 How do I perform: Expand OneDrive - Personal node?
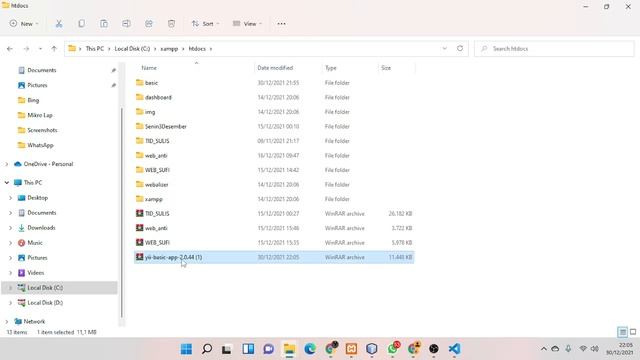pos(7,164)
